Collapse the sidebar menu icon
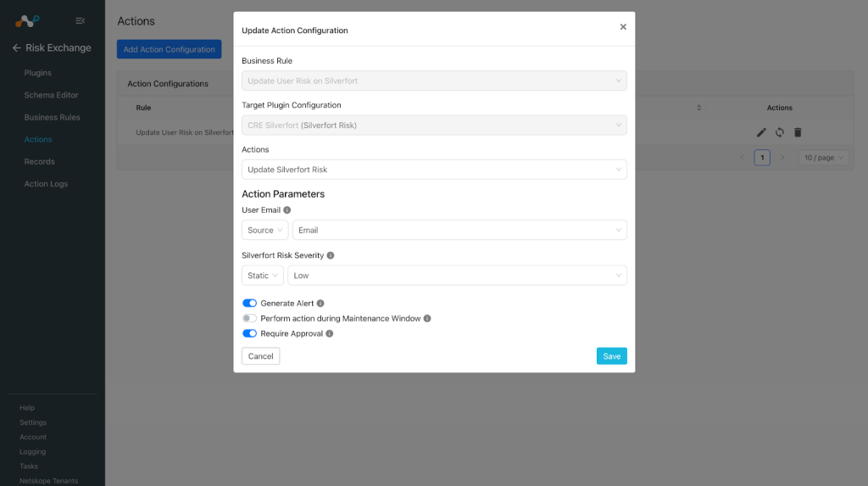Screen dimensions: 868x486 (81, 20)
